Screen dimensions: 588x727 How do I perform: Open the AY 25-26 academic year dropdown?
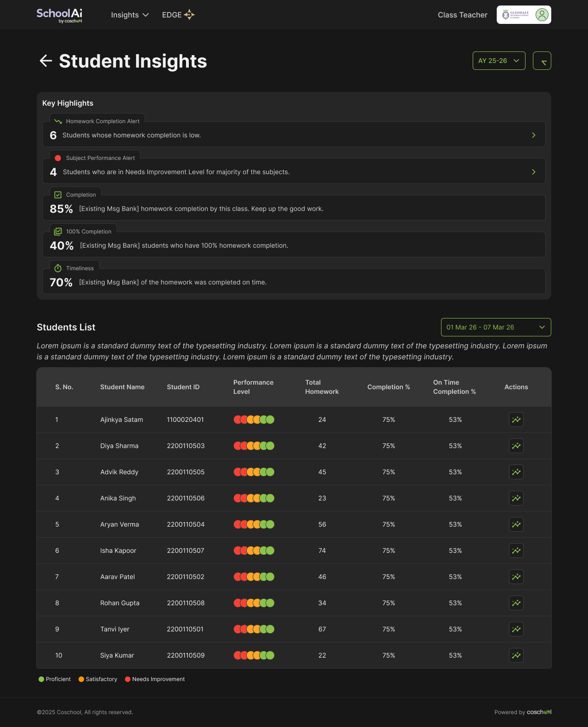point(499,61)
